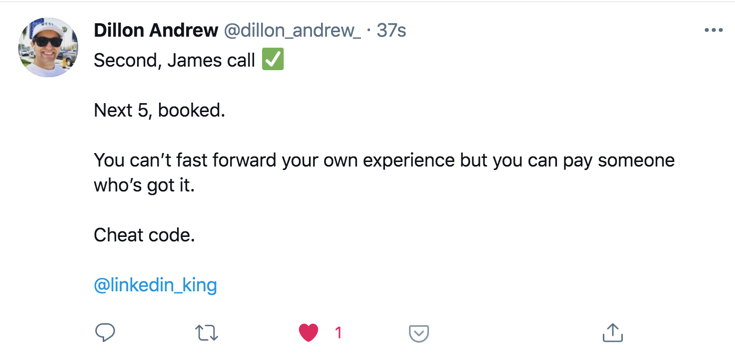Follow the @linkedin_king mention link
The image size is (735, 360).
click(155, 285)
